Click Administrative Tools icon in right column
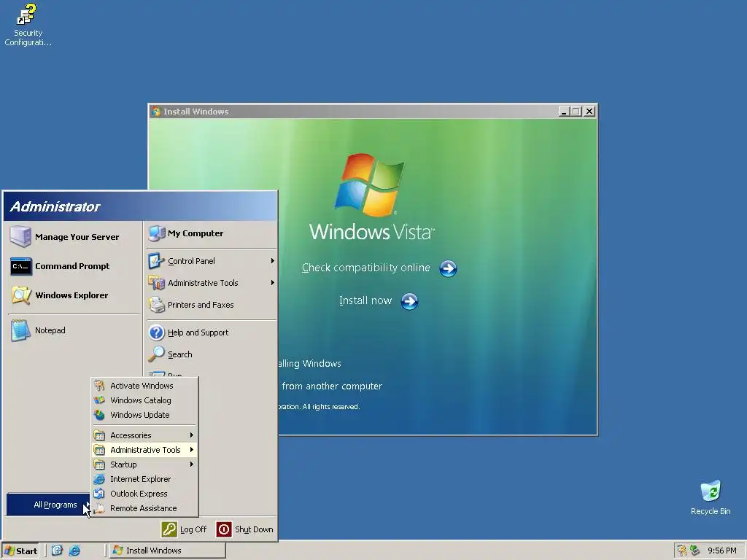Screen dimensions: 747x560 [156, 283]
